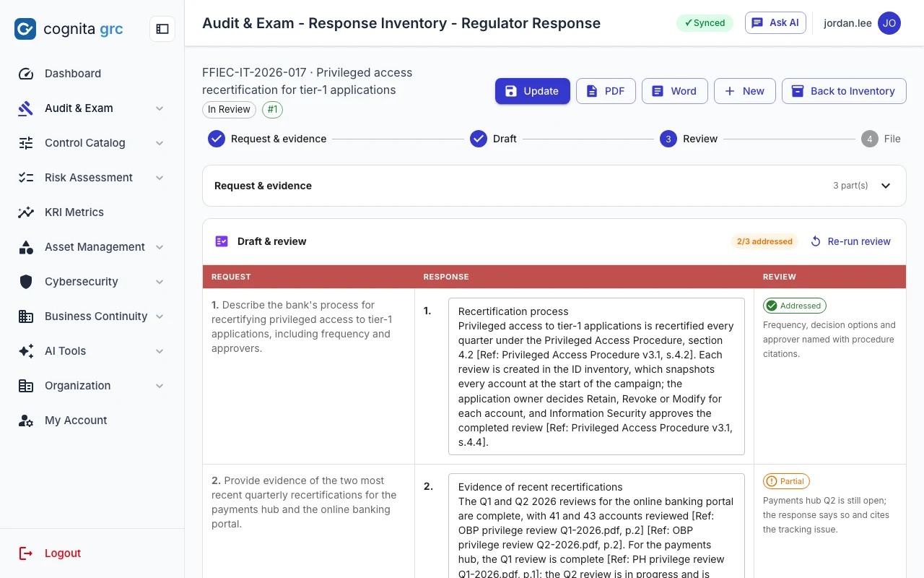924x578 pixels.
Task: Click the Asset Management shapes icon
Action: pos(26,247)
